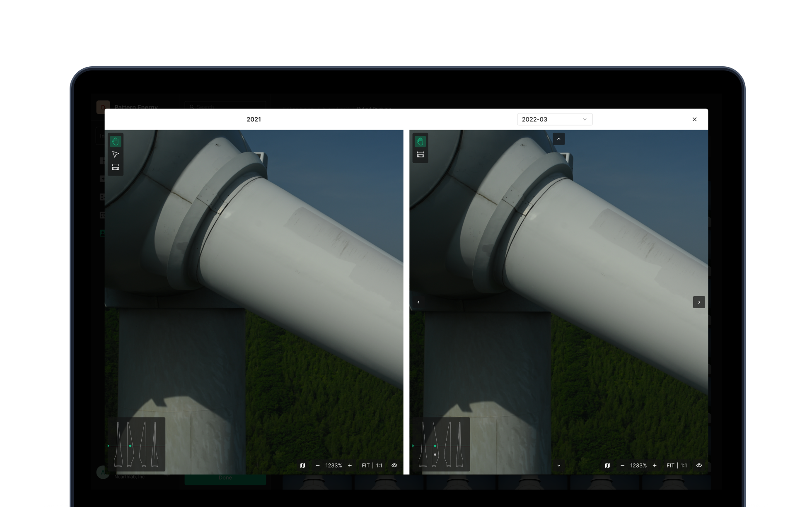Viewport: 812px width, 507px height.
Task: Select the hand pan tool in left viewer
Action: pyautogui.click(x=116, y=142)
